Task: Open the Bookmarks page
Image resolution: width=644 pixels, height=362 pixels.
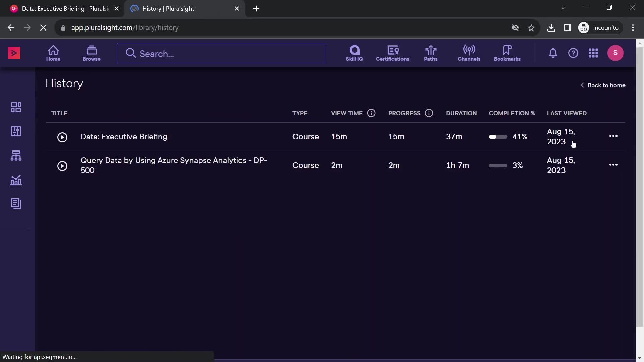Action: (507, 53)
